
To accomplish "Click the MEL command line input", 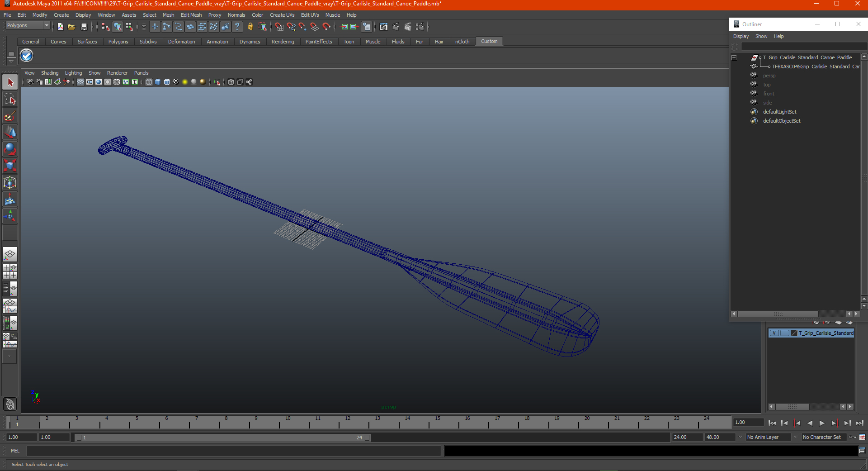I will click(x=233, y=451).
